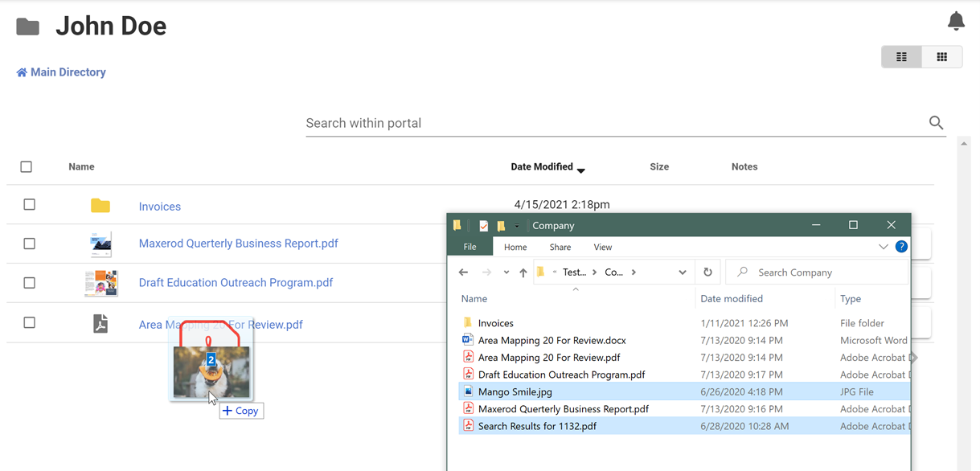The height and width of the screenshot is (471, 980).
Task: Select Mango Smile.jpg in Explorer
Action: pyautogui.click(x=515, y=392)
